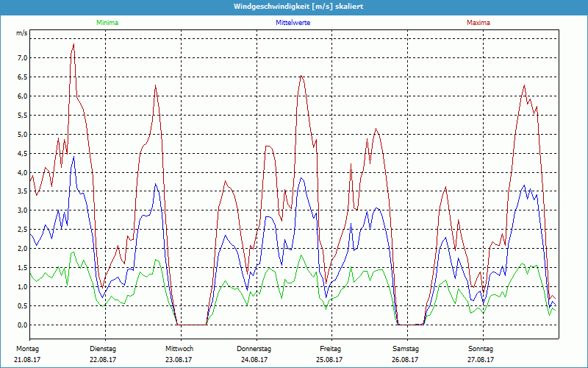The height and width of the screenshot is (368, 588).
Task: Click the Dienstag day label
Action: click(103, 349)
